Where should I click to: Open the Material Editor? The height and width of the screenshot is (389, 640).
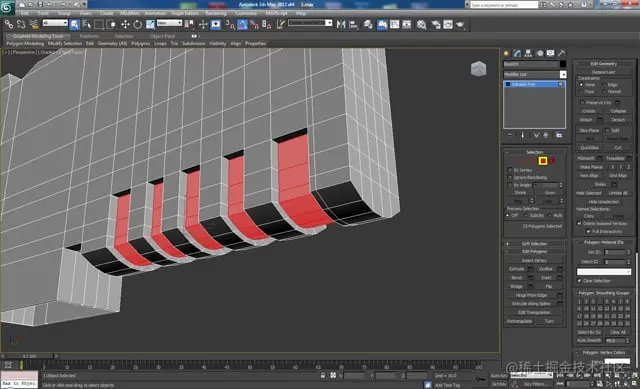click(422, 24)
